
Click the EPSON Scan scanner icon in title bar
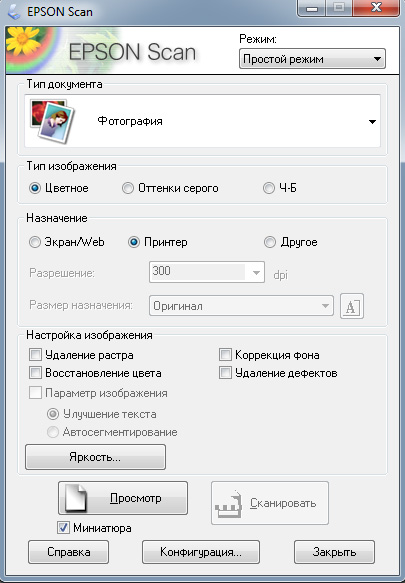tap(13, 12)
